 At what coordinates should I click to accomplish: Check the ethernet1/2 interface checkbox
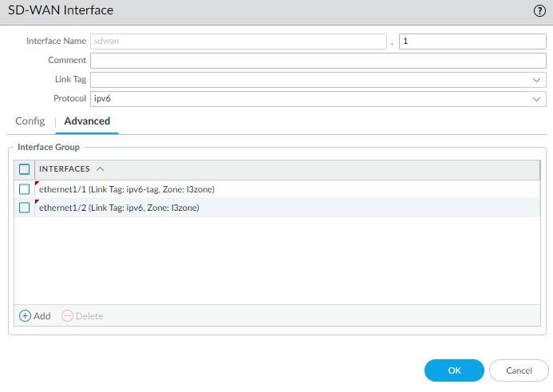[x=25, y=208]
